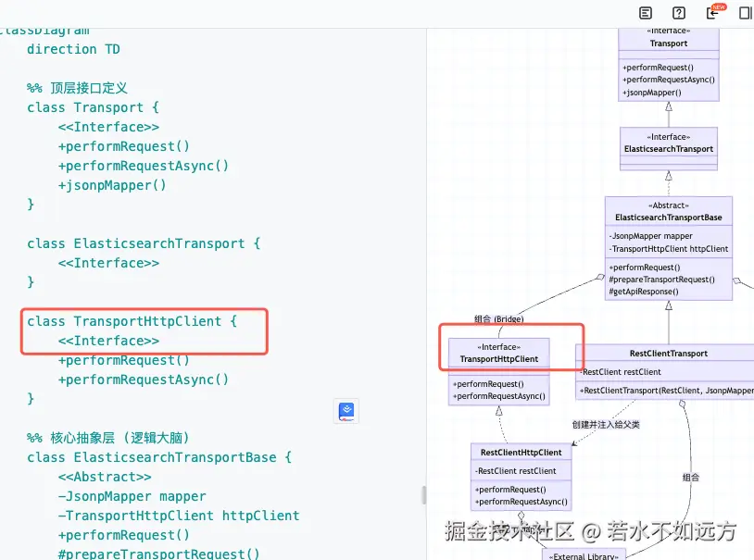754x560 pixels.
Task: Click the editor pane vertical scrollbar handle
Action: tap(424, 495)
